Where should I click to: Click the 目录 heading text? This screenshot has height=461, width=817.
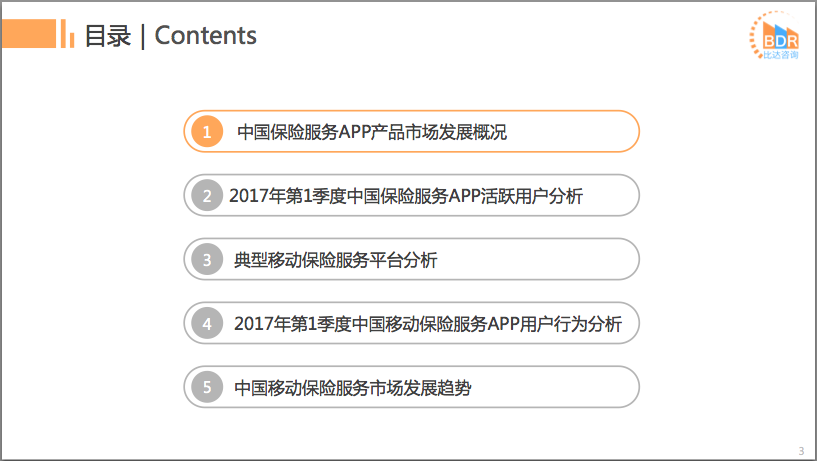[x=107, y=36]
